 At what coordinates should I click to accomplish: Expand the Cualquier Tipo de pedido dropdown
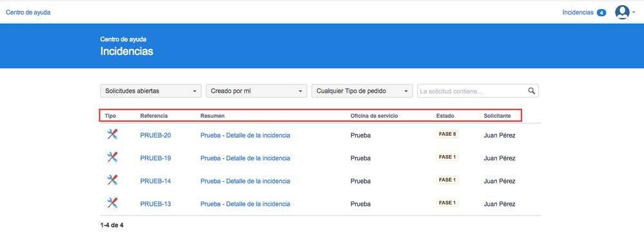click(362, 91)
